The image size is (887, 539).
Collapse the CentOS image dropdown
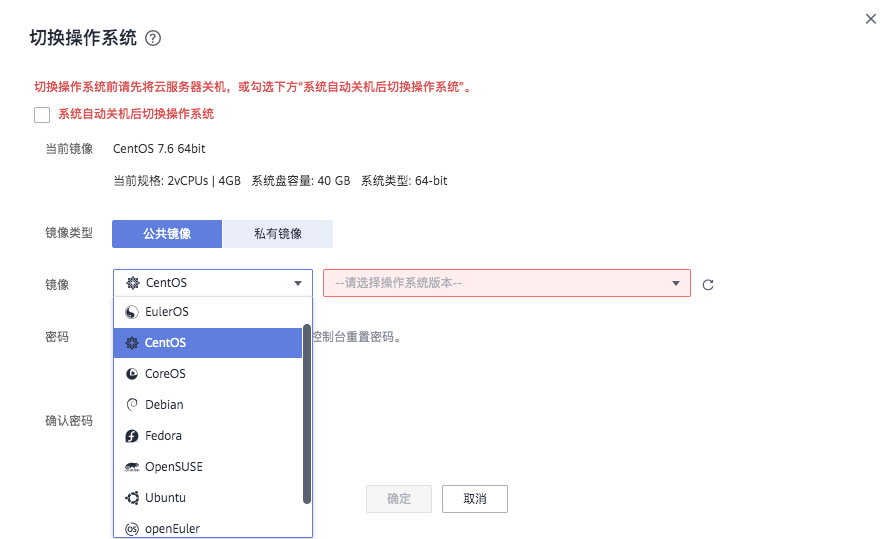click(x=213, y=283)
